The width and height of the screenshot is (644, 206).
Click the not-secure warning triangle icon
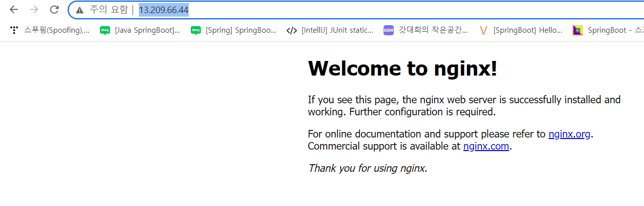point(80,10)
